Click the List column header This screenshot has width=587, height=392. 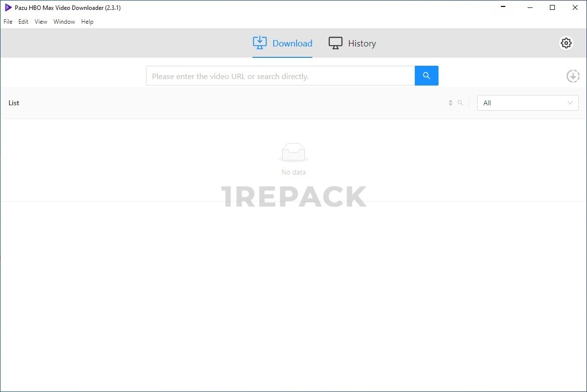tap(14, 103)
